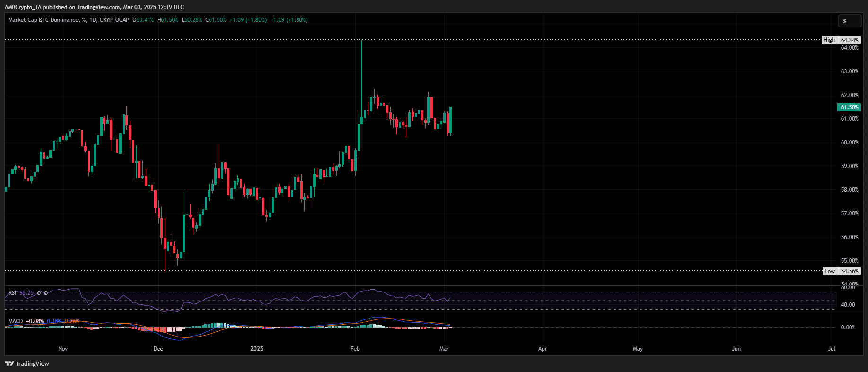868x372 pixels.
Task: Click the '1D' interval in the chart legend
Action: click(x=93, y=20)
